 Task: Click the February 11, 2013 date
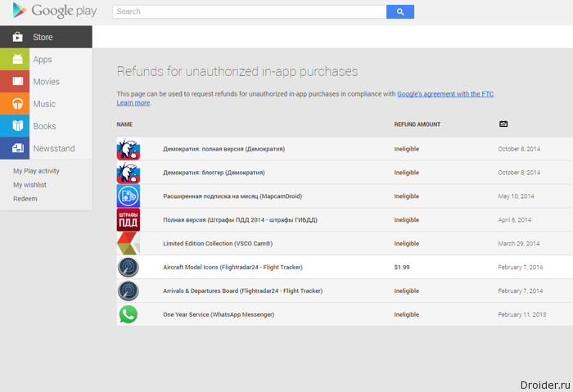pos(522,314)
